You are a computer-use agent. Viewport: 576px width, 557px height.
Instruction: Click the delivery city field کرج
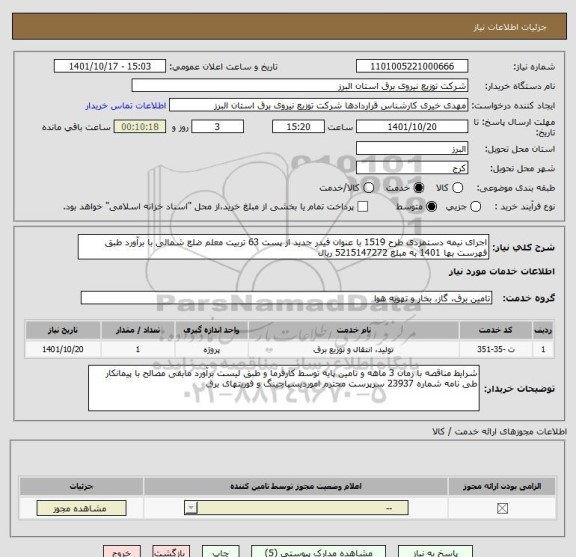[412, 168]
